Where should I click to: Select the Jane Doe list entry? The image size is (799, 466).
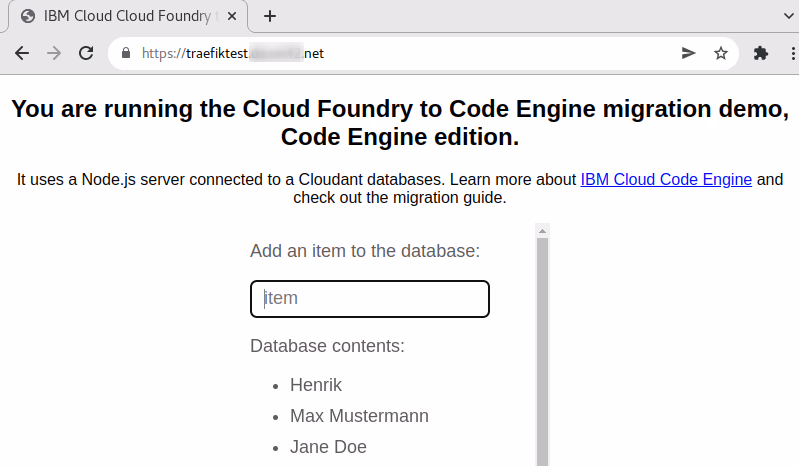[x=328, y=447]
